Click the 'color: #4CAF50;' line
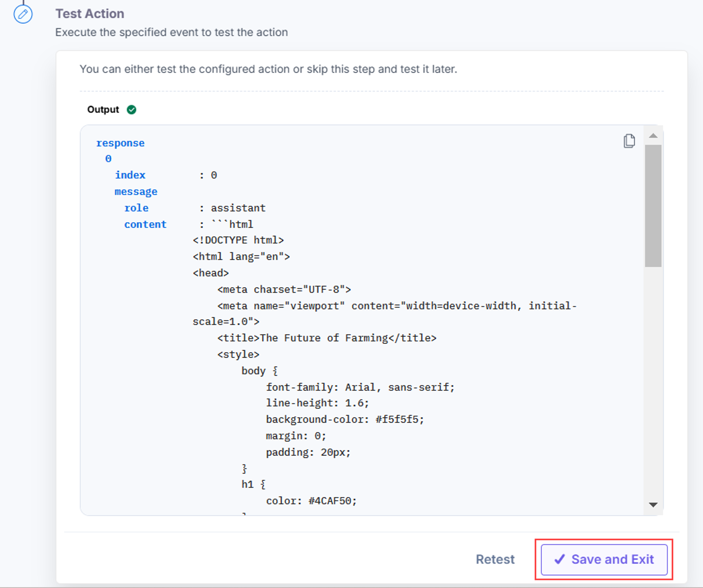The width and height of the screenshot is (703, 588). 311,501
